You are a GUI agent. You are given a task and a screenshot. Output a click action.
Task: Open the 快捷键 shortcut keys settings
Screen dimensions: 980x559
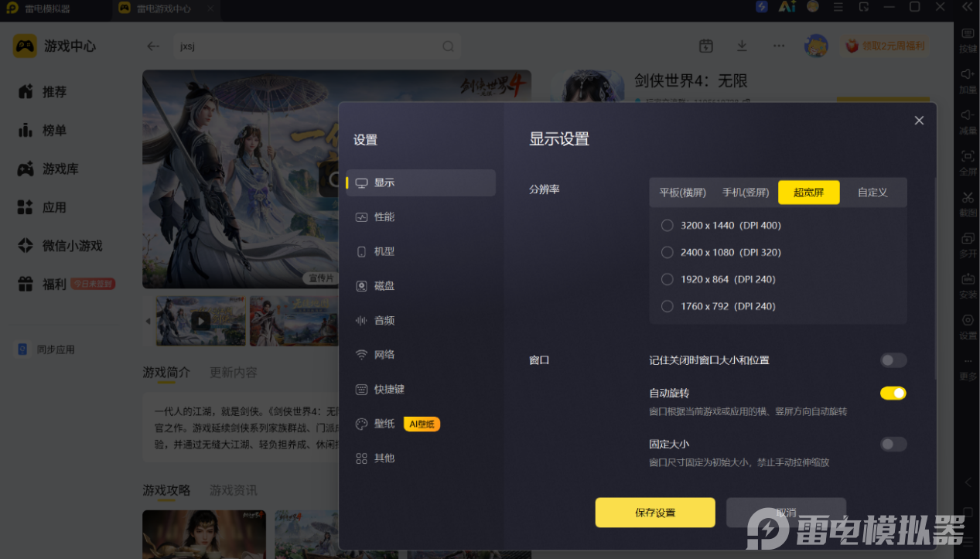(x=421, y=389)
